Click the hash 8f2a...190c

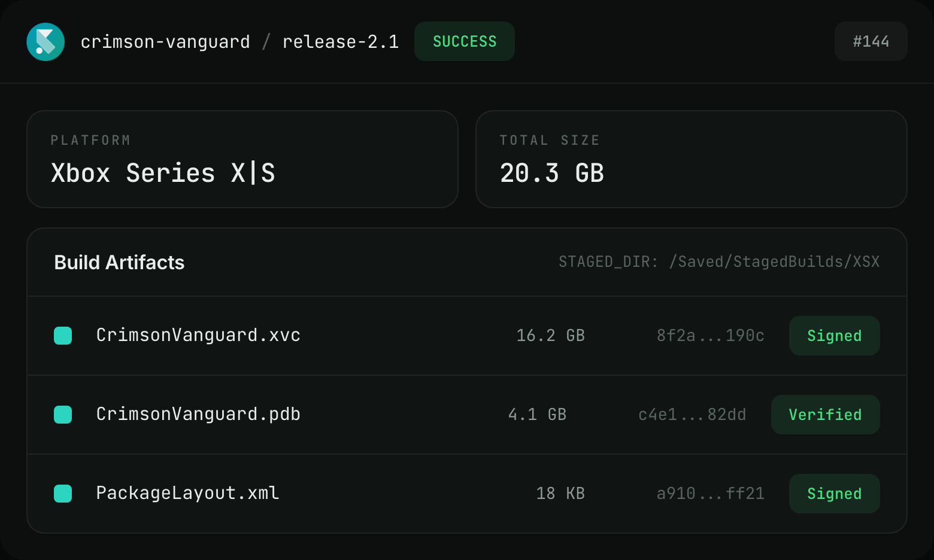[x=711, y=336]
